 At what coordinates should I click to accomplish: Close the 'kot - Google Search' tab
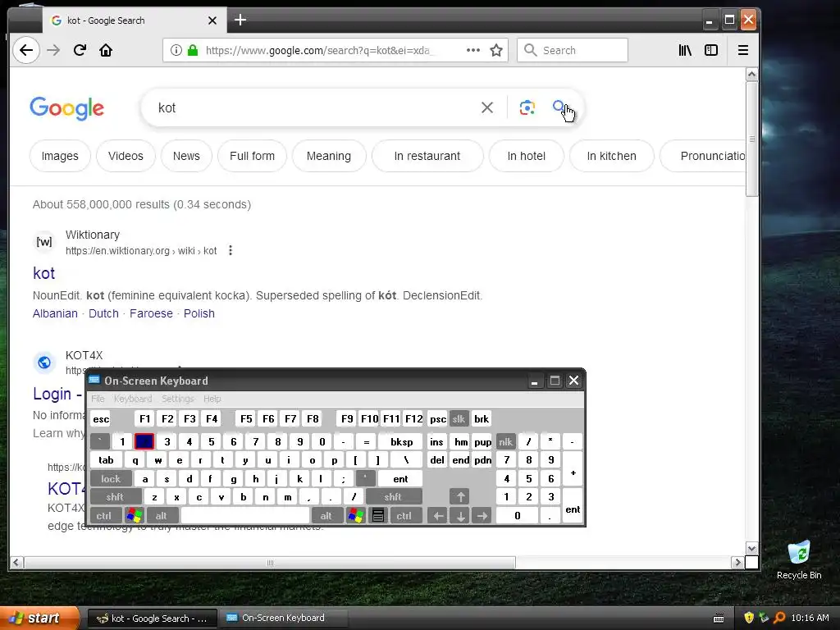(x=212, y=21)
